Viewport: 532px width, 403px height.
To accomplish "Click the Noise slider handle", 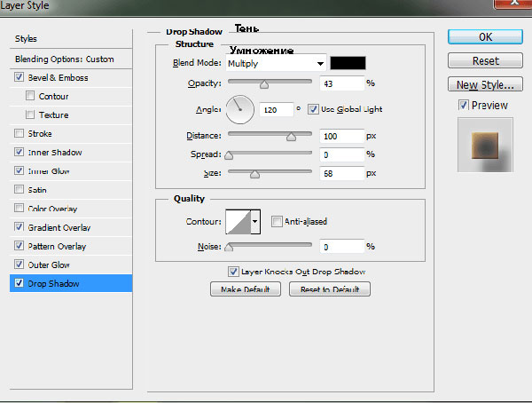I will click(229, 248).
